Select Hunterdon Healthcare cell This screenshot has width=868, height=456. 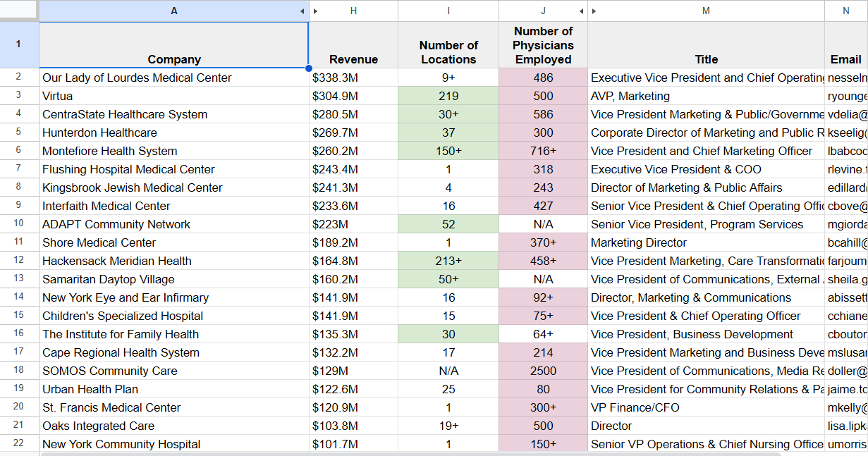point(174,133)
